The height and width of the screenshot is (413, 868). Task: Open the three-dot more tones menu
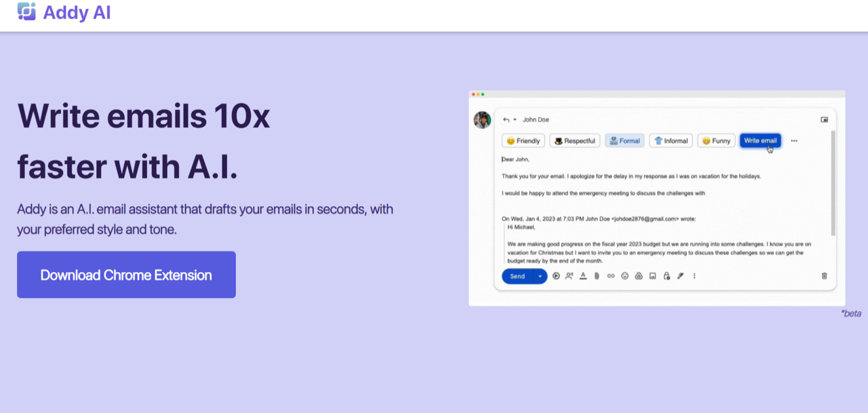pos(794,141)
